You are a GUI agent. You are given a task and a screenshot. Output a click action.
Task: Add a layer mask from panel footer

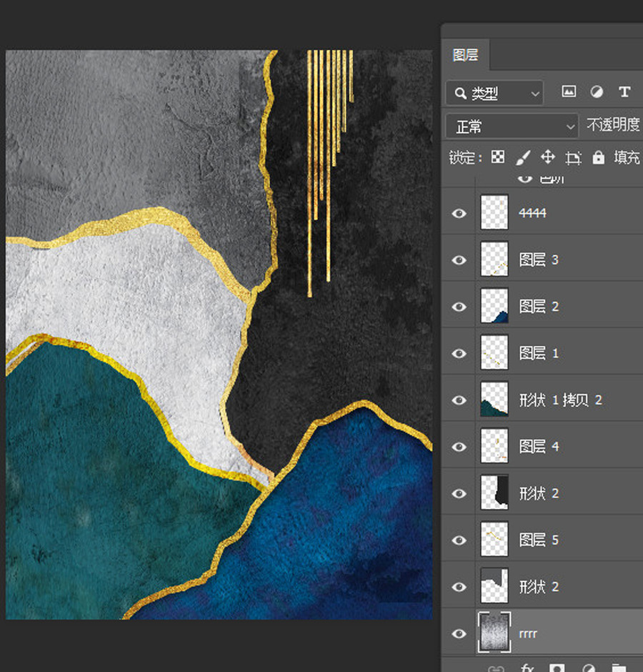(557, 668)
